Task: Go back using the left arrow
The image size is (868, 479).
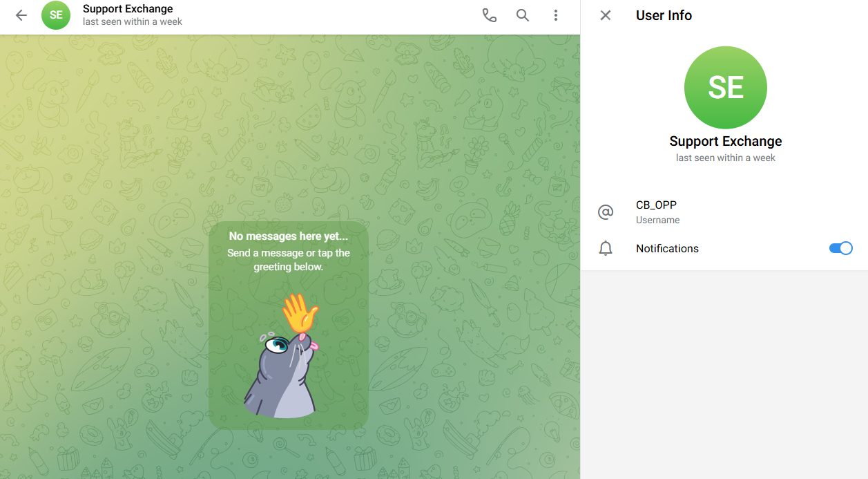Action: tap(21, 15)
